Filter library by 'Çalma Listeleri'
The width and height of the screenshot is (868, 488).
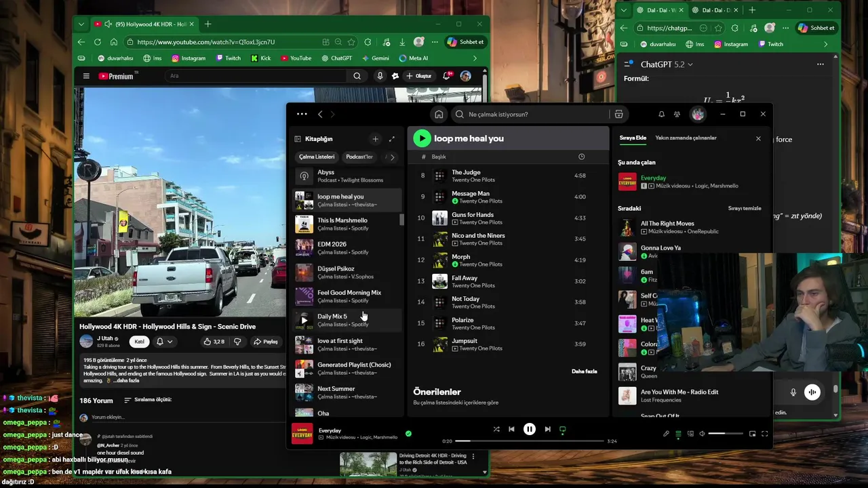coord(317,157)
